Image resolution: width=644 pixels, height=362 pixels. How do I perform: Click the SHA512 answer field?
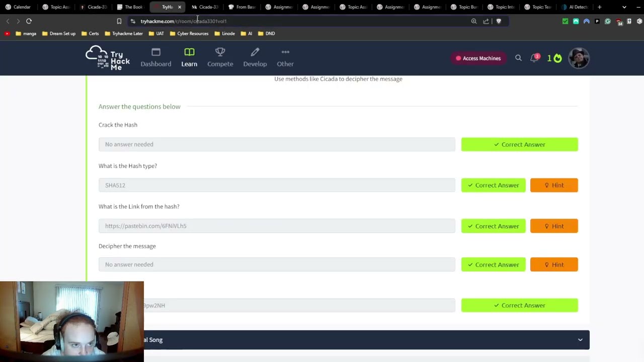pyautogui.click(x=277, y=185)
